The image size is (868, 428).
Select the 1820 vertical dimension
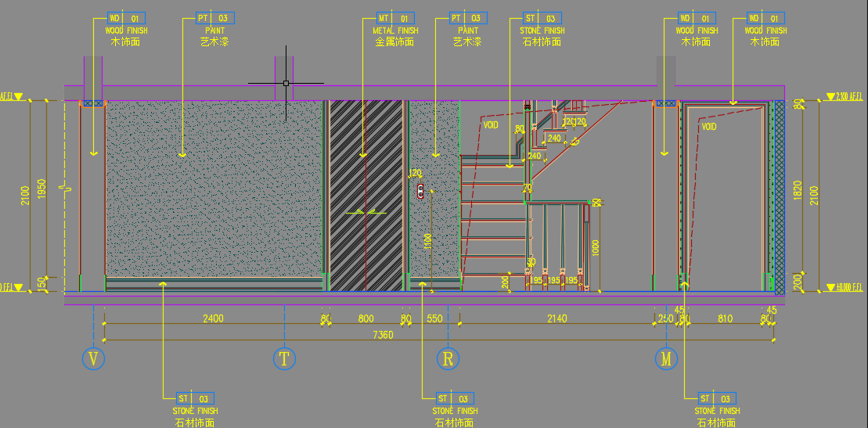click(x=798, y=190)
